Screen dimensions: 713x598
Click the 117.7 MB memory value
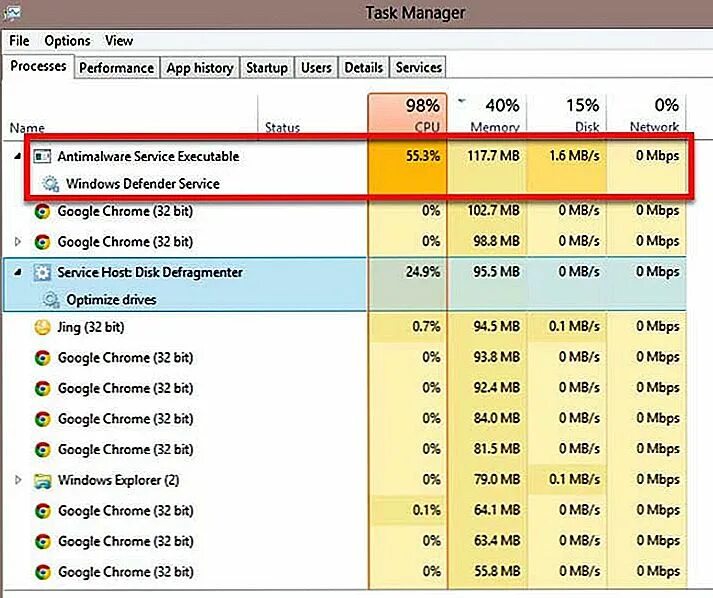tap(493, 156)
